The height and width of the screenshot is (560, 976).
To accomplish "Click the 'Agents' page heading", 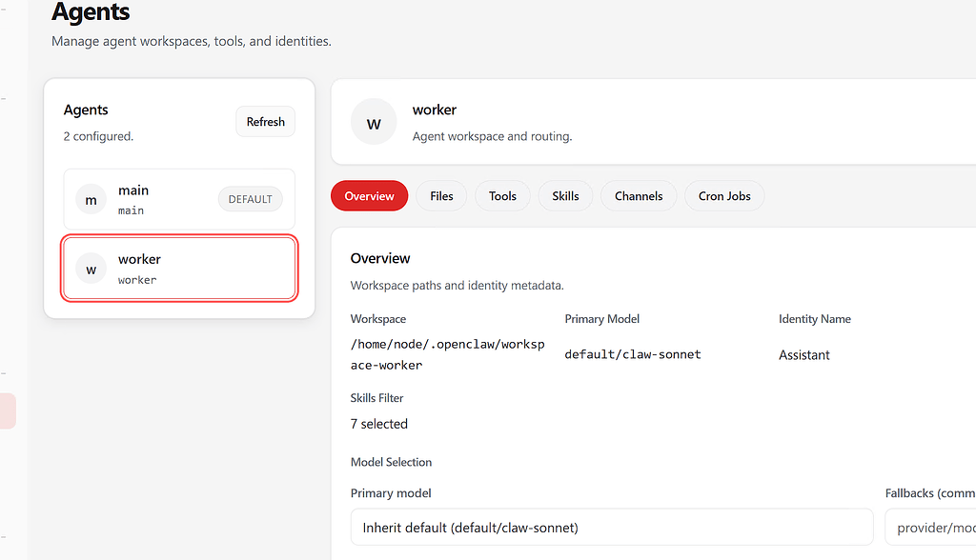I will click(91, 11).
